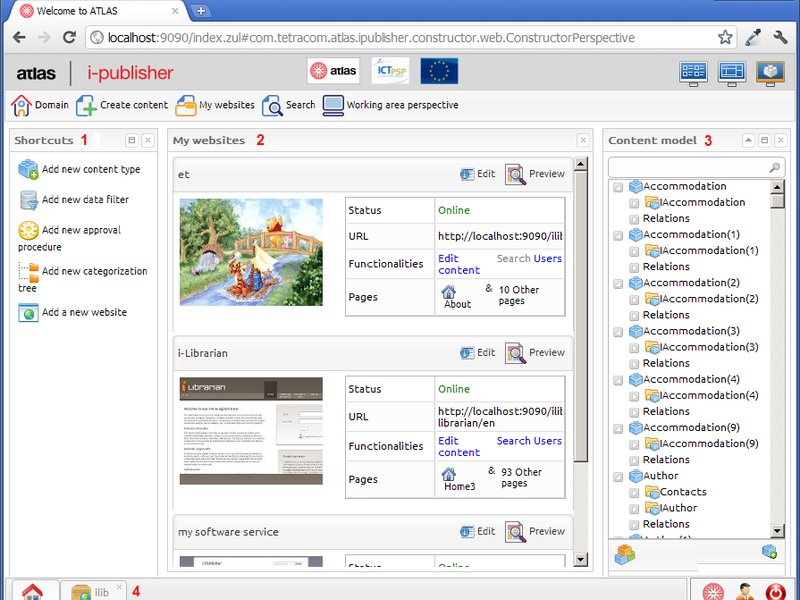This screenshot has width=800, height=600.
Task: Expand the IAccommodation node
Action: pyautogui.click(x=634, y=204)
